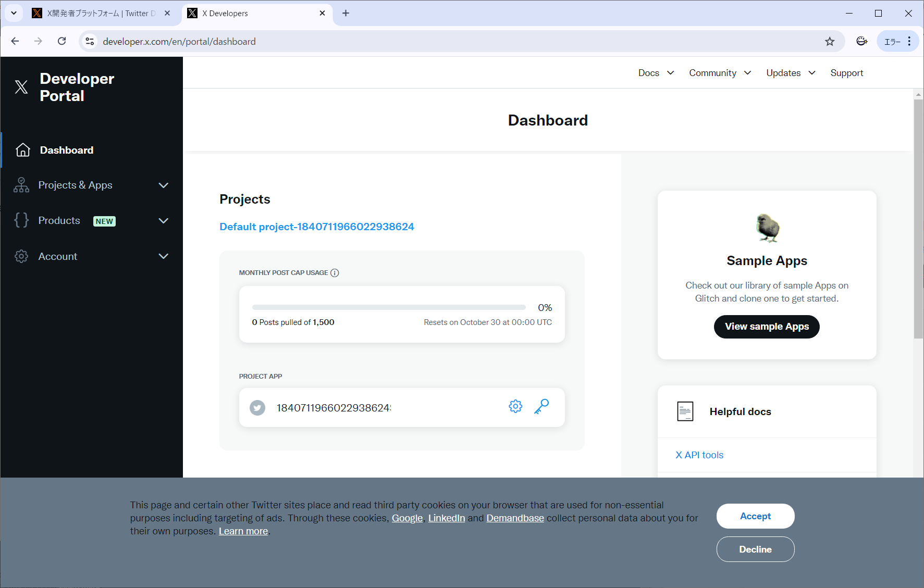This screenshot has width=924, height=588.
Task: Bookmark this page with the star icon
Action: (830, 42)
